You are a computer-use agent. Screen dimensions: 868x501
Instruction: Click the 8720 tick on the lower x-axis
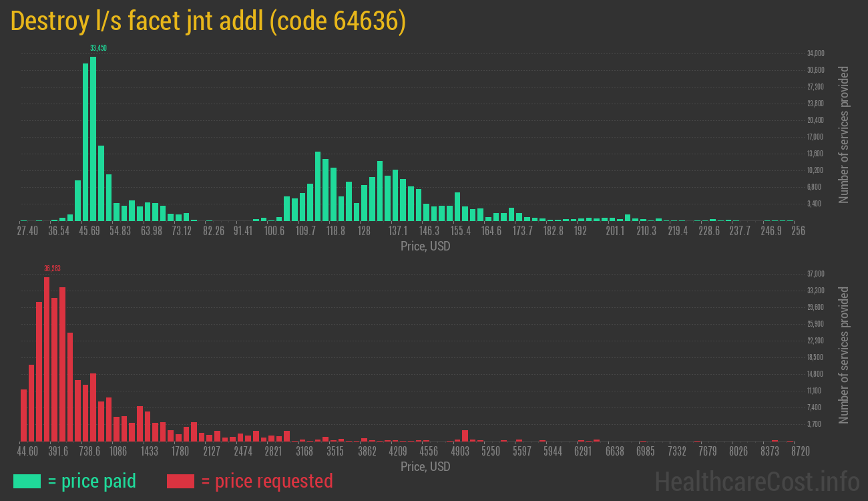[800, 452]
